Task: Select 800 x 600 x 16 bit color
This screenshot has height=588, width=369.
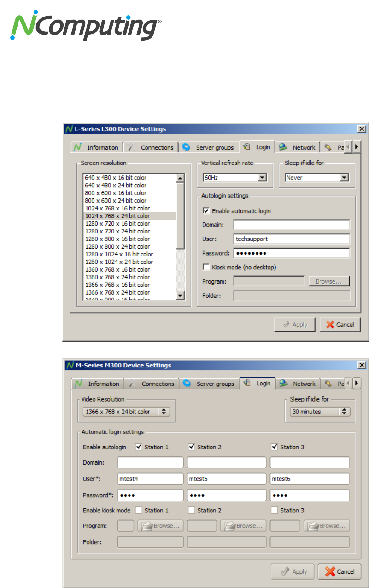Action: (x=129, y=193)
